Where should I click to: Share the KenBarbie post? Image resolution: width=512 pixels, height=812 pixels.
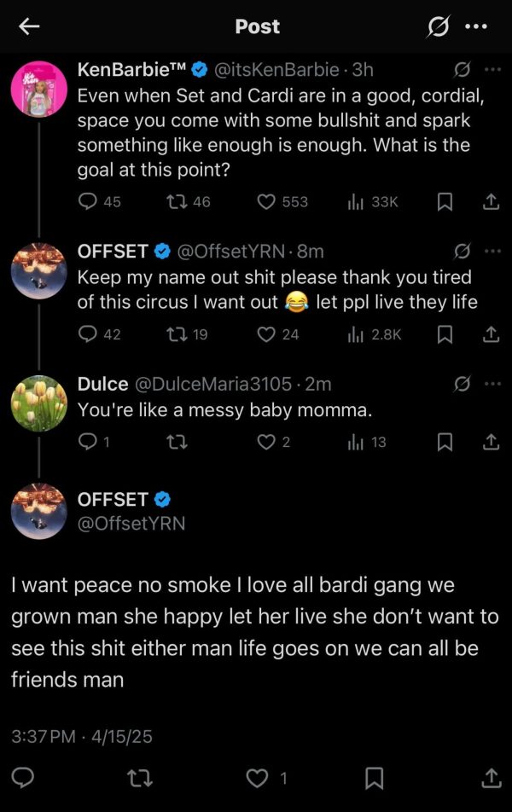pyautogui.click(x=491, y=201)
